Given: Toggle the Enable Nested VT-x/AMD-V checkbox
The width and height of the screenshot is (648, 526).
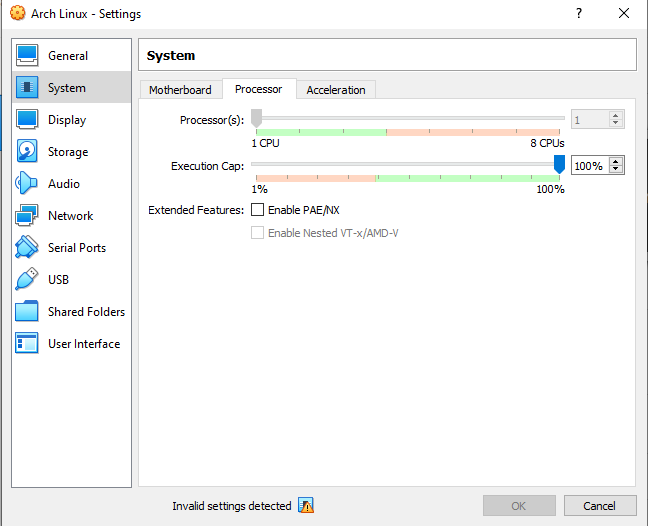Looking at the screenshot, I should point(257,233).
